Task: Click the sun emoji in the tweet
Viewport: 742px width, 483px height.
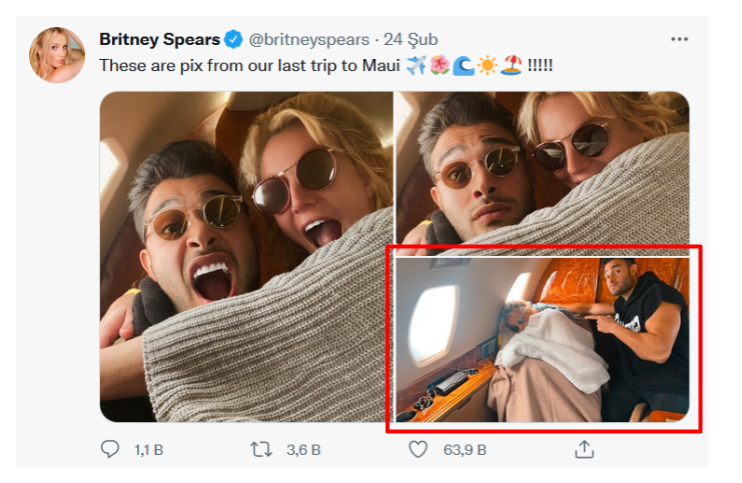Action: 487,65
